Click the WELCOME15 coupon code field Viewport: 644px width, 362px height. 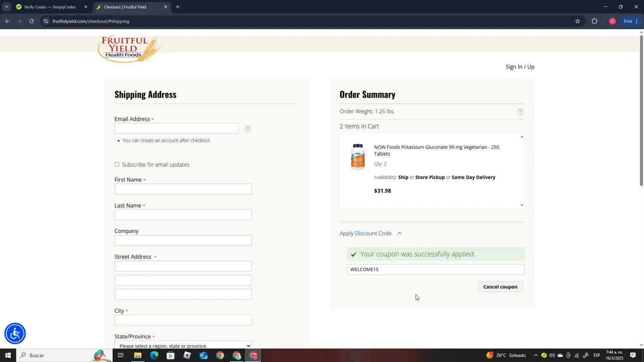click(x=436, y=269)
